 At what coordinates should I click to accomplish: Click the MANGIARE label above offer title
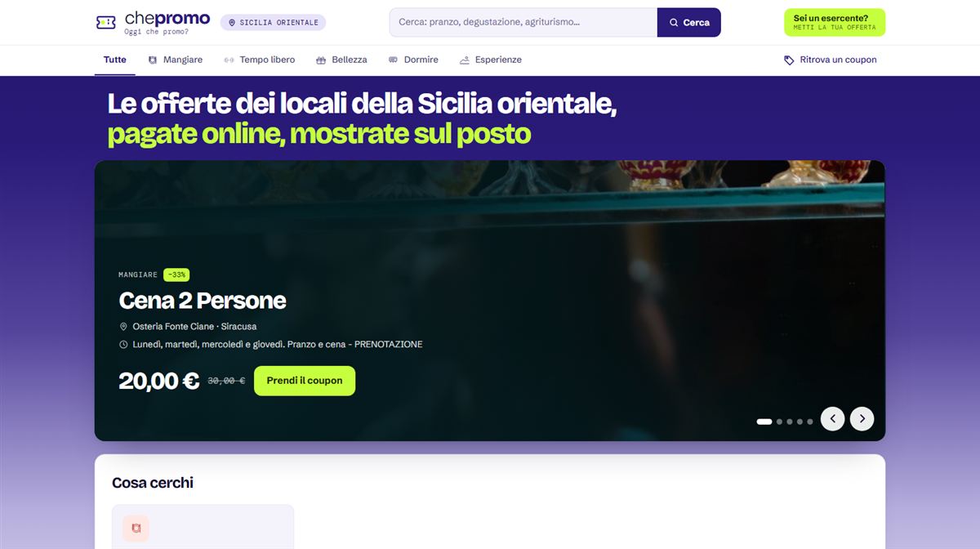[x=138, y=274]
